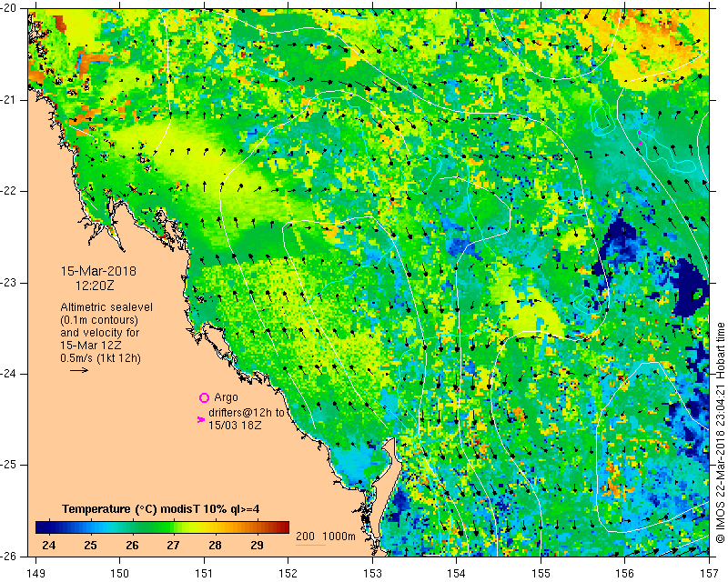Image resolution: width=728 pixels, height=582 pixels.
Task: Click the longitude '155' axis label
Action: click(x=541, y=574)
